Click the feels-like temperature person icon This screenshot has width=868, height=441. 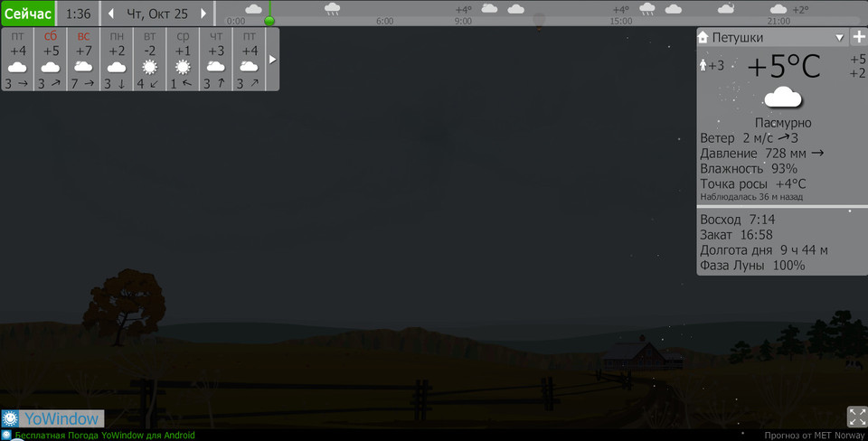click(x=704, y=65)
